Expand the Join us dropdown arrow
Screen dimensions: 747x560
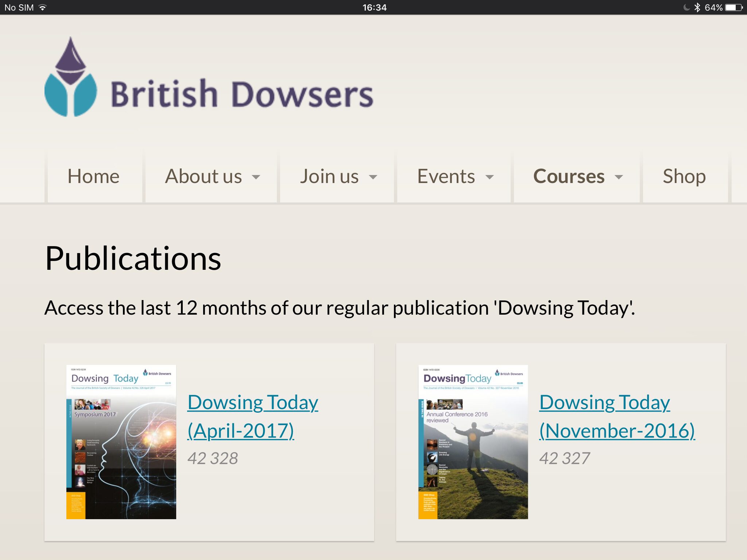373,178
